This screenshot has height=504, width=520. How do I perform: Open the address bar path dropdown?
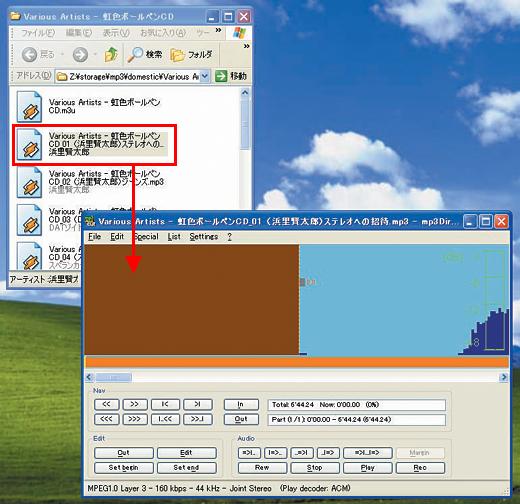point(205,76)
